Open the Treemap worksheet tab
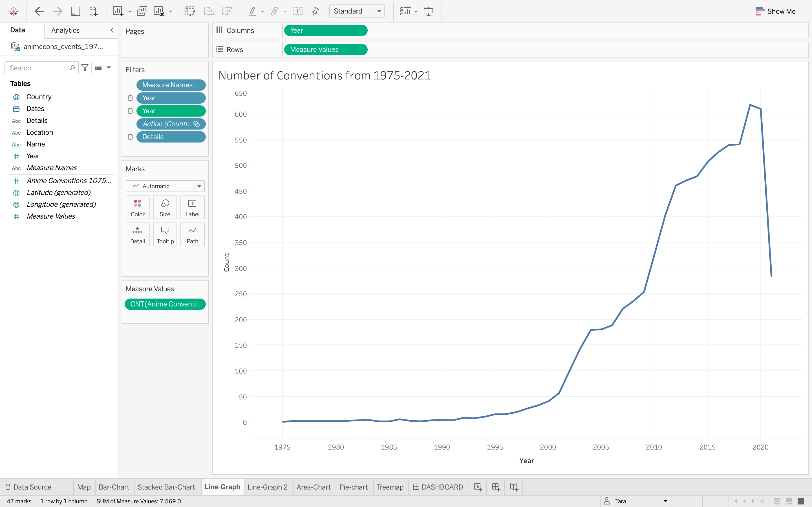This screenshot has height=507, width=812. tap(390, 487)
